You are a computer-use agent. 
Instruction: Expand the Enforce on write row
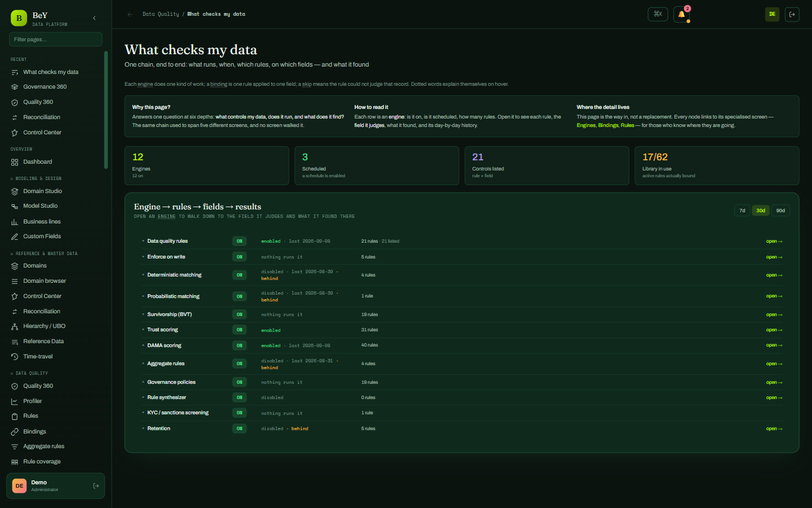point(143,257)
